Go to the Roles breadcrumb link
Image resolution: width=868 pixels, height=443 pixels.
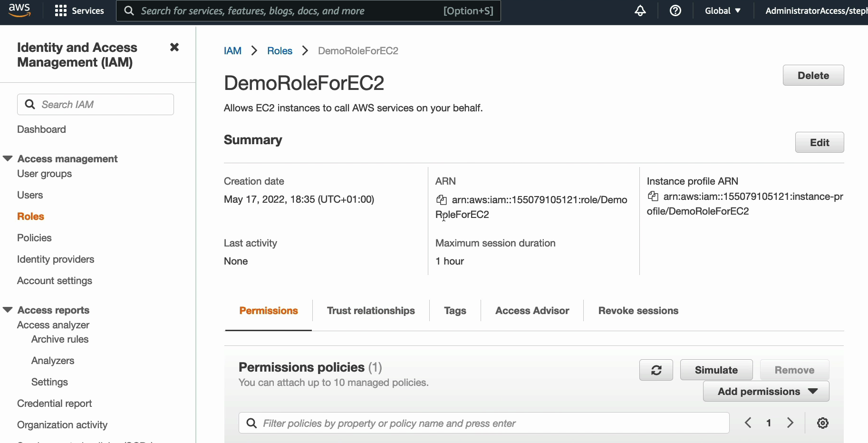tap(280, 51)
